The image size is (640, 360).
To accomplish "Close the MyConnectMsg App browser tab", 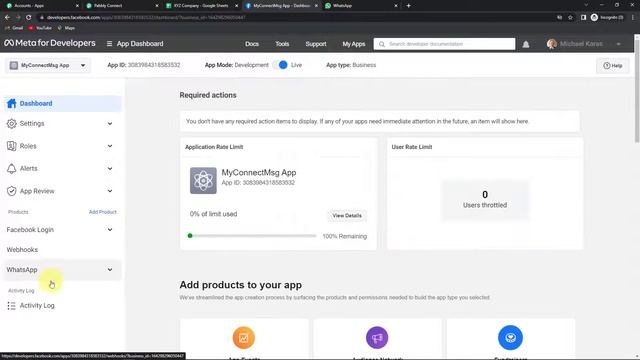I will point(316,6).
